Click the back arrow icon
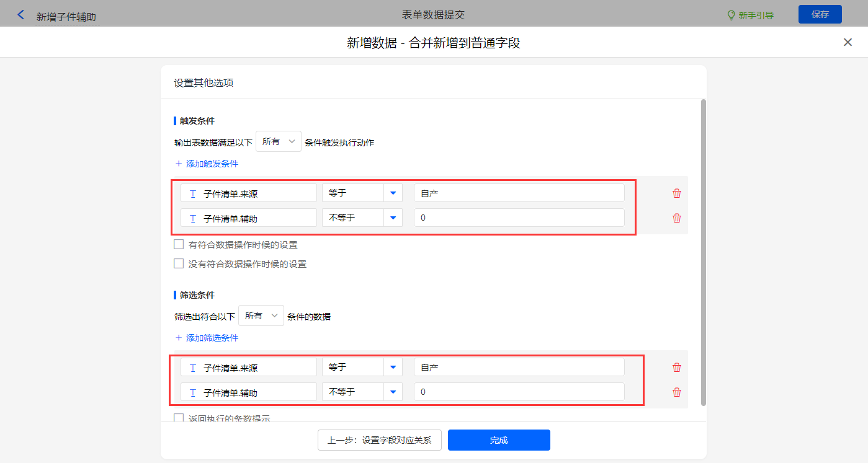The height and width of the screenshot is (463, 868). (21, 15)
